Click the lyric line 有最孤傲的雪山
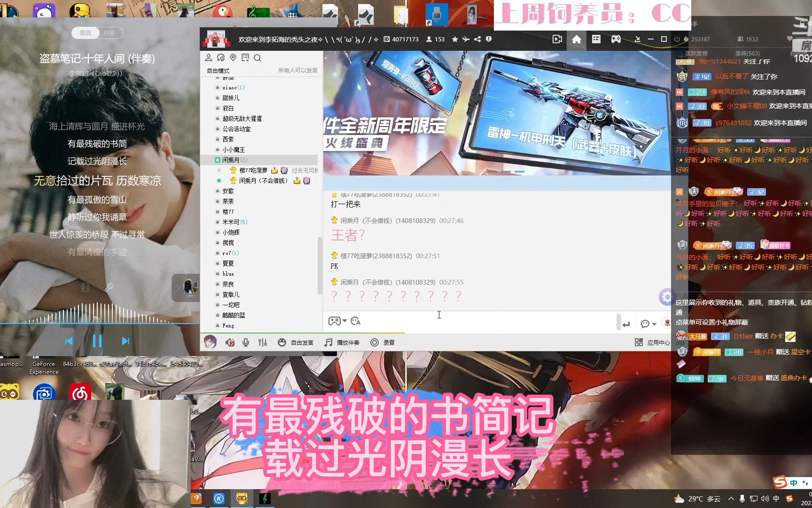Screen dimensions: 812x508 97,200
